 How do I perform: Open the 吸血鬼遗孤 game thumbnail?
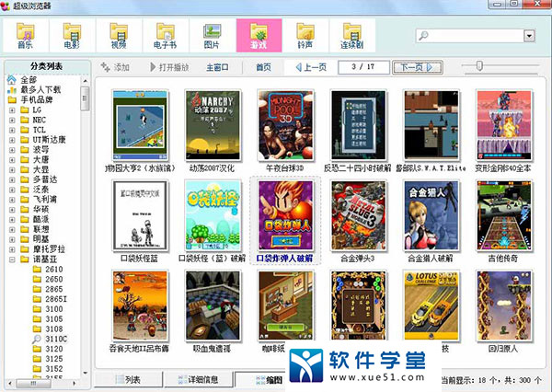pos(213,306)
